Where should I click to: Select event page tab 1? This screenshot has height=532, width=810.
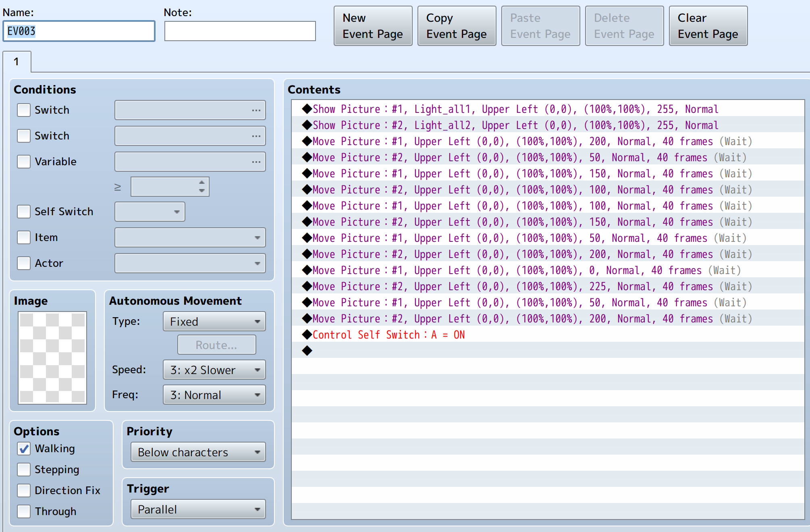tap(17, 62)
